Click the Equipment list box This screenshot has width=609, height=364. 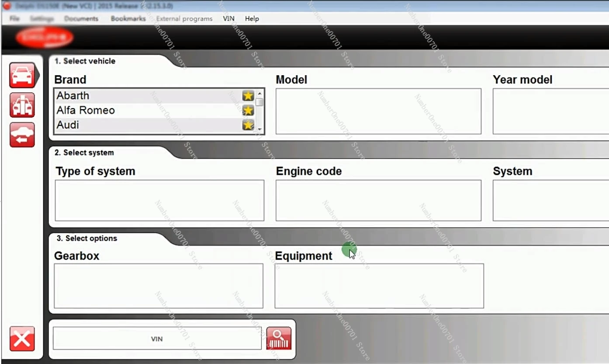[379, 286]
